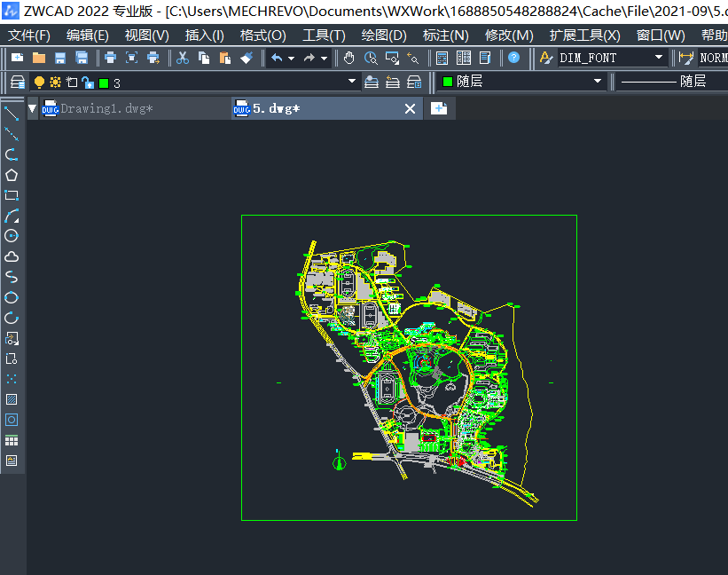Click the blue Help question icon

click(x=514, y=58)
